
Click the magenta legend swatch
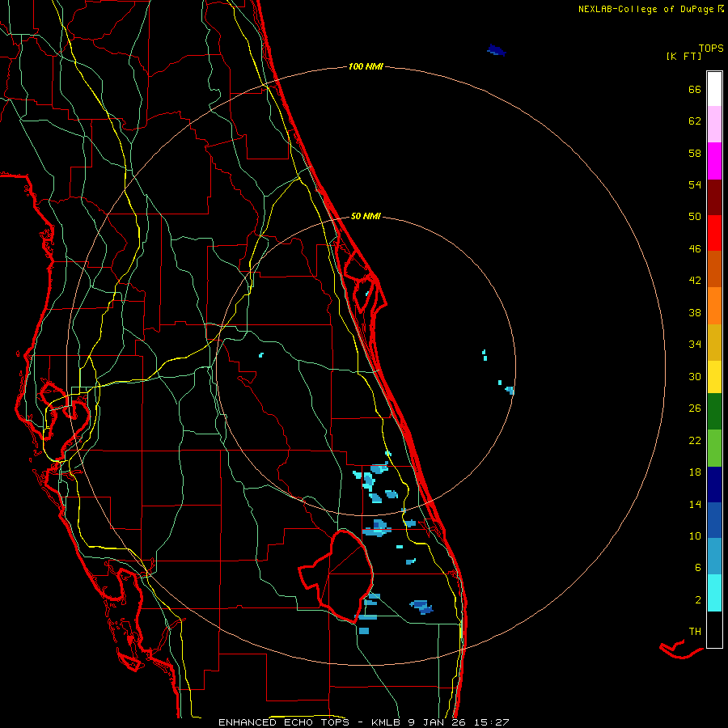pyautogui.click(x=714, y=161)
